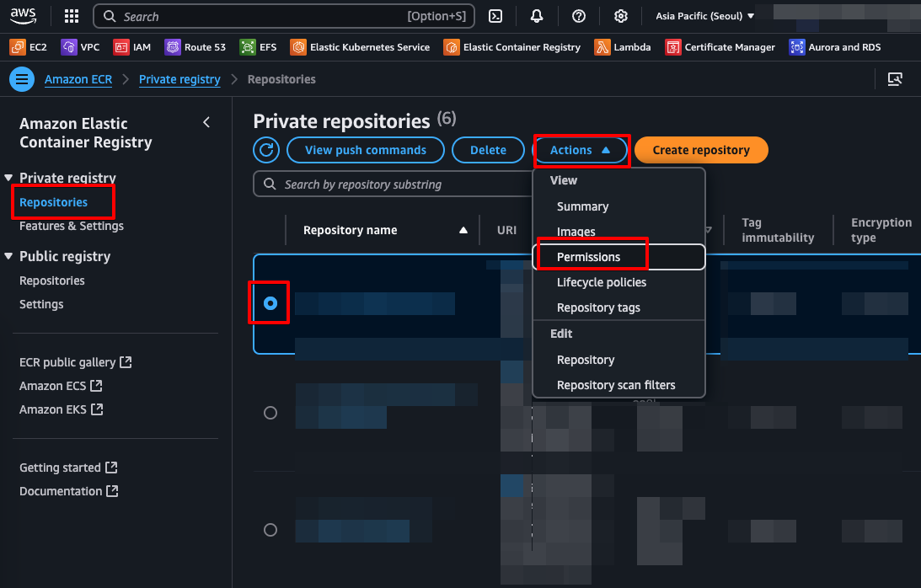Open the Aurora and RDS shortcut
This screenshot has width=921, height=588.
click(x=835, y=47)
